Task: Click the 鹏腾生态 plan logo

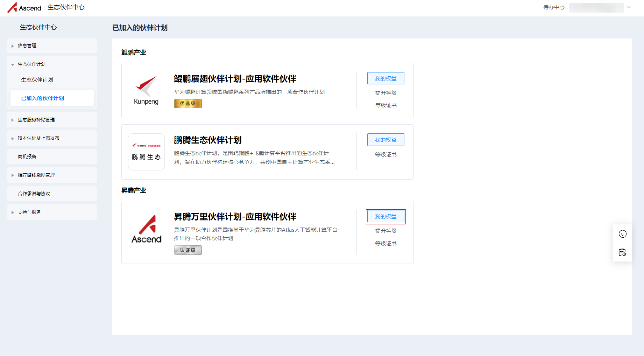Action: tap(146, 152)
